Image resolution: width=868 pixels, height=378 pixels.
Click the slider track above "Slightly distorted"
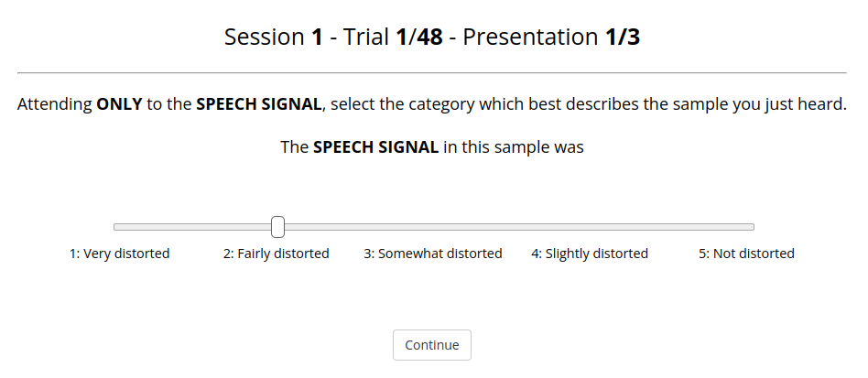pyautogui.click(x=590, y=227)
